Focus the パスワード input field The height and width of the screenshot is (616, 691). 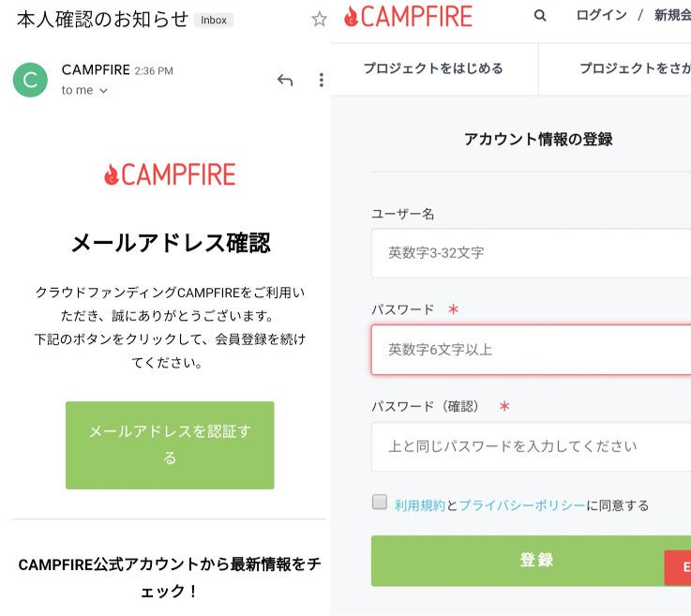pyautogui.click(x=531, y=350)
